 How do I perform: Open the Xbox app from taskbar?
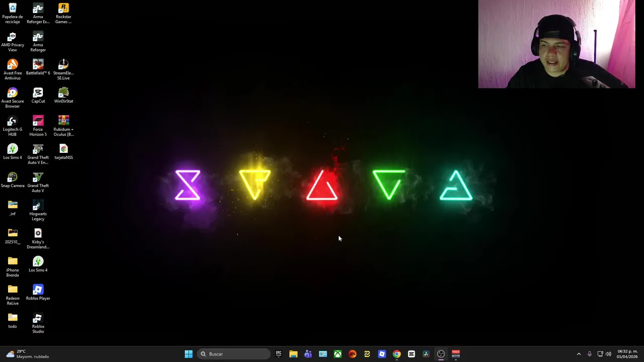pyautogui.click(x=338, y=354)
